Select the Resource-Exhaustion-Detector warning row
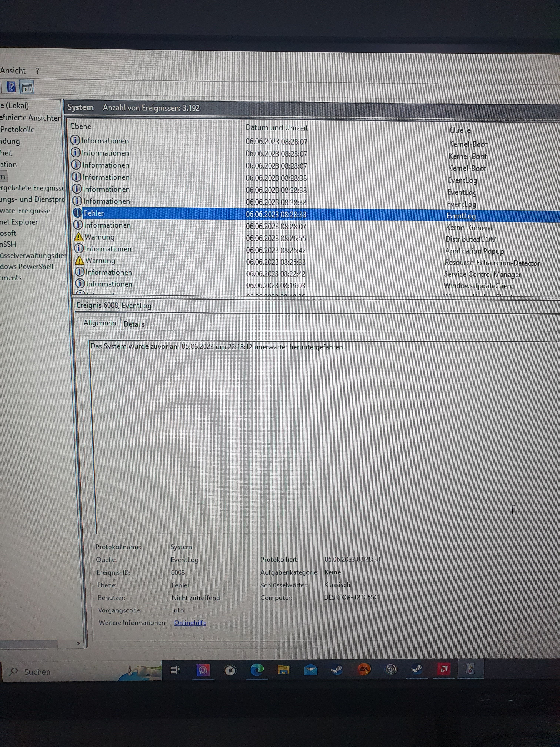Viewport: 560px width, 747px height. pos(276,262)
